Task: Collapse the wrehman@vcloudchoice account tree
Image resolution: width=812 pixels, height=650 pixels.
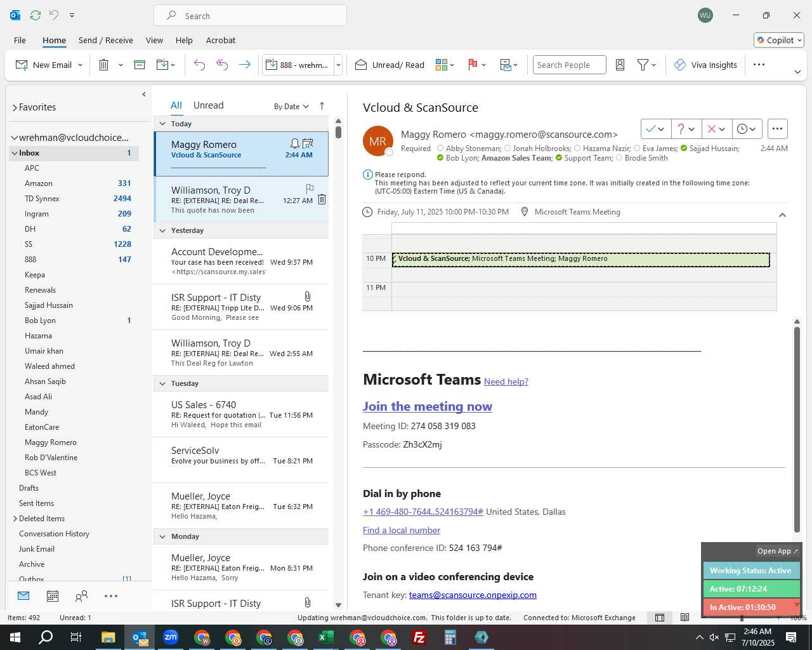Action: (x=14, y=138)
